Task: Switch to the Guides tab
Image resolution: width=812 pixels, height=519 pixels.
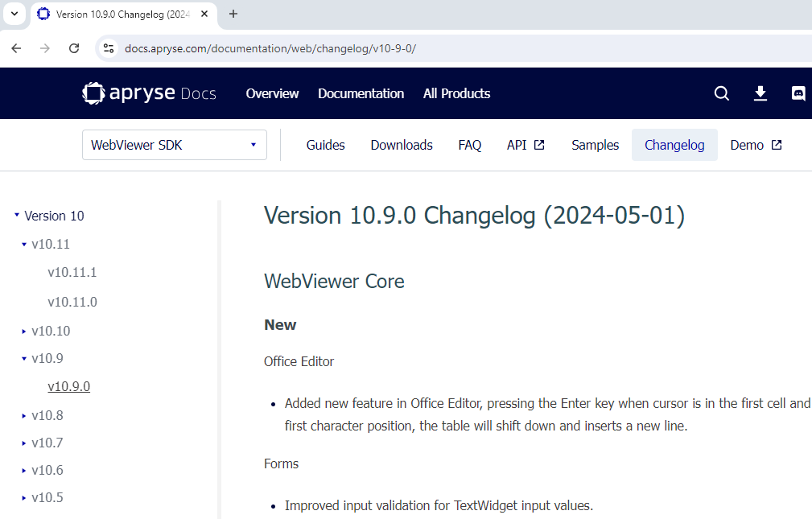Action: point(325,145)
